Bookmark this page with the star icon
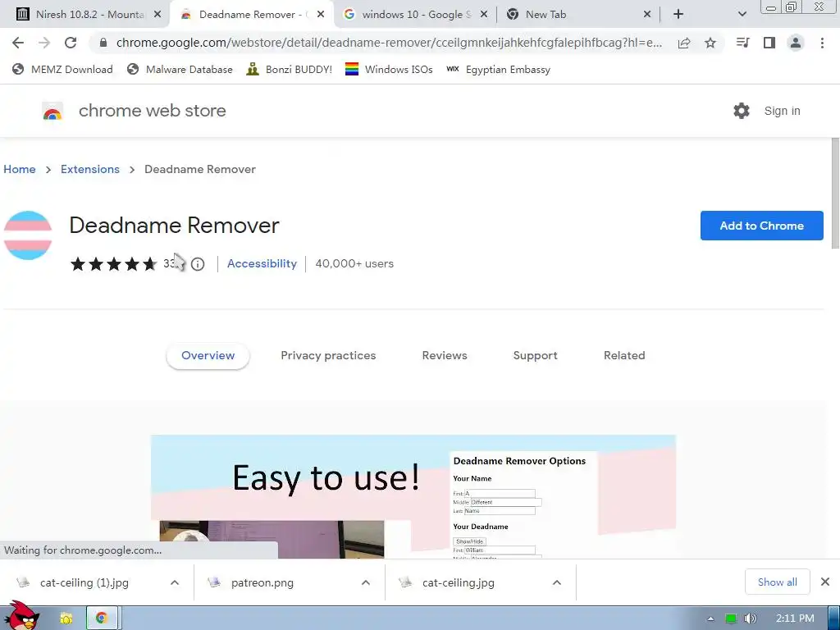Viewport: 840px width, 630px height. (710, 43)
